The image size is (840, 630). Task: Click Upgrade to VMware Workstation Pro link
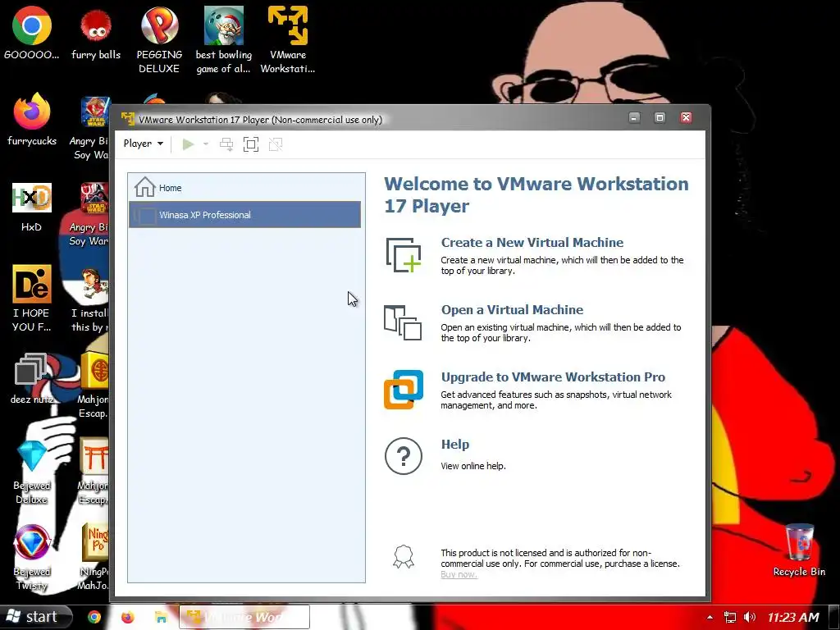(x=553, y=377)
